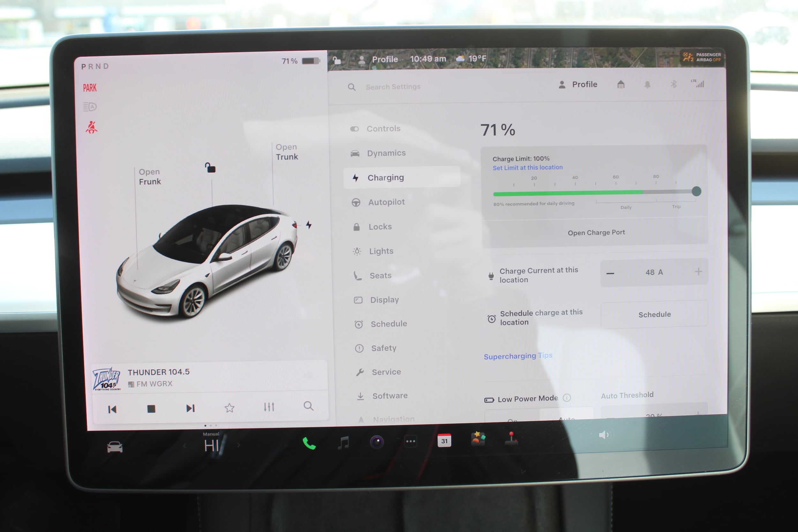Image resolution: width=798 pixels, height=532 pixels.
Task: Click Set Limit at this location link
Action: [x=528, y=167]
